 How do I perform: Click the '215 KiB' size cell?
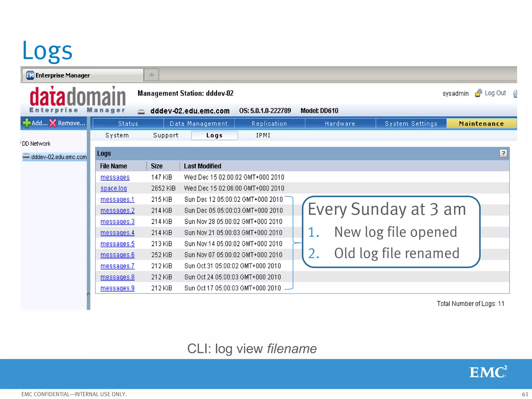pyautogui.click(x=162, y=199)
